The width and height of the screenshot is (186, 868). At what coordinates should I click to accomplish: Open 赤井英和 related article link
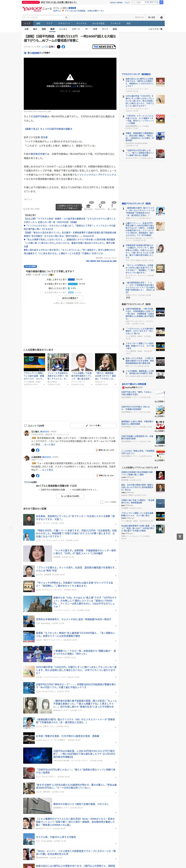[75, 518]
